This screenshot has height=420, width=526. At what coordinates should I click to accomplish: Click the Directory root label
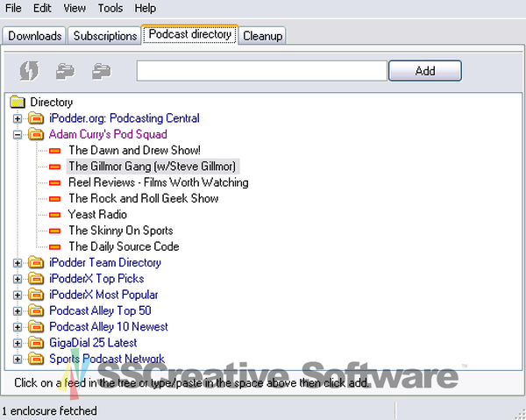(x=52, y=102)
